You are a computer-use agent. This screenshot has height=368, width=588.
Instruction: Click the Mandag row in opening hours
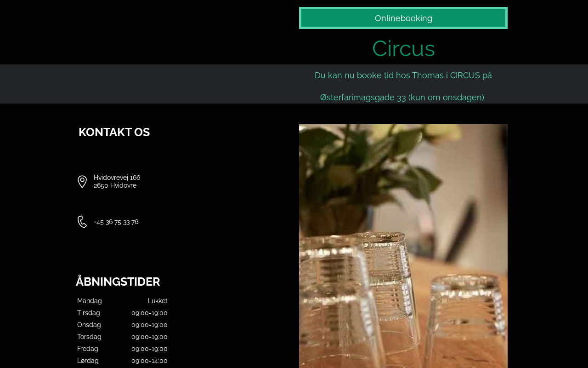122,301
